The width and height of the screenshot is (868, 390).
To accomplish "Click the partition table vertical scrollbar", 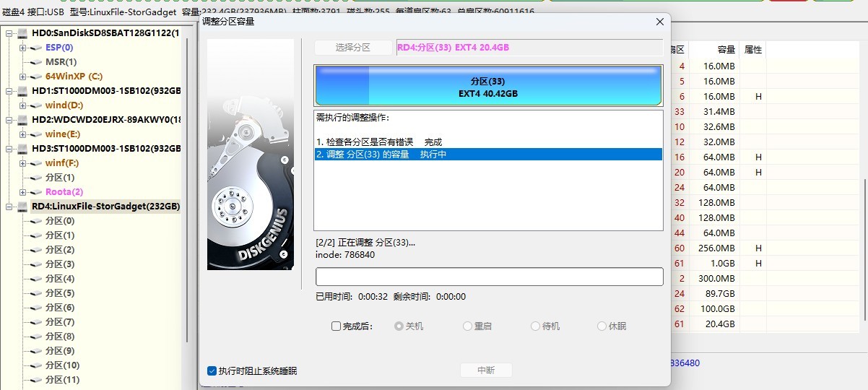I will point(864,249).
